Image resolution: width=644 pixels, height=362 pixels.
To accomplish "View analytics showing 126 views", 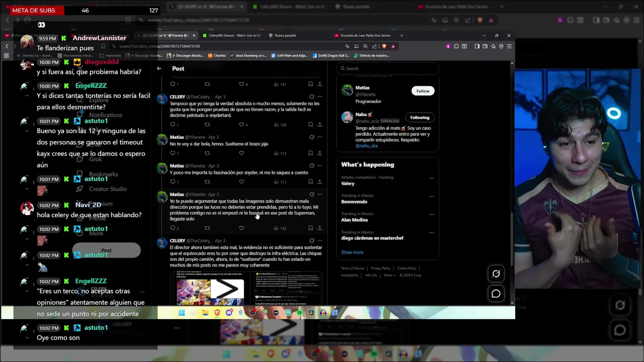I will coord(280,124).
